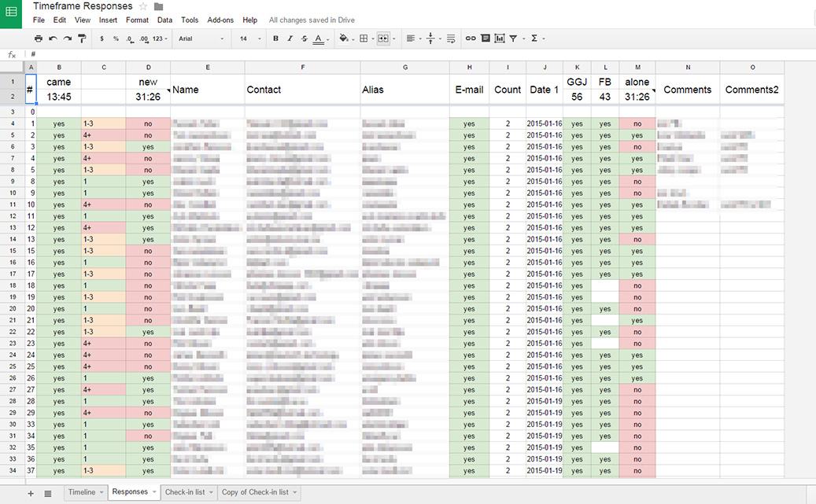Open the fill color picker
Viewport: 816px width, 504px height.
click(343, 38)
